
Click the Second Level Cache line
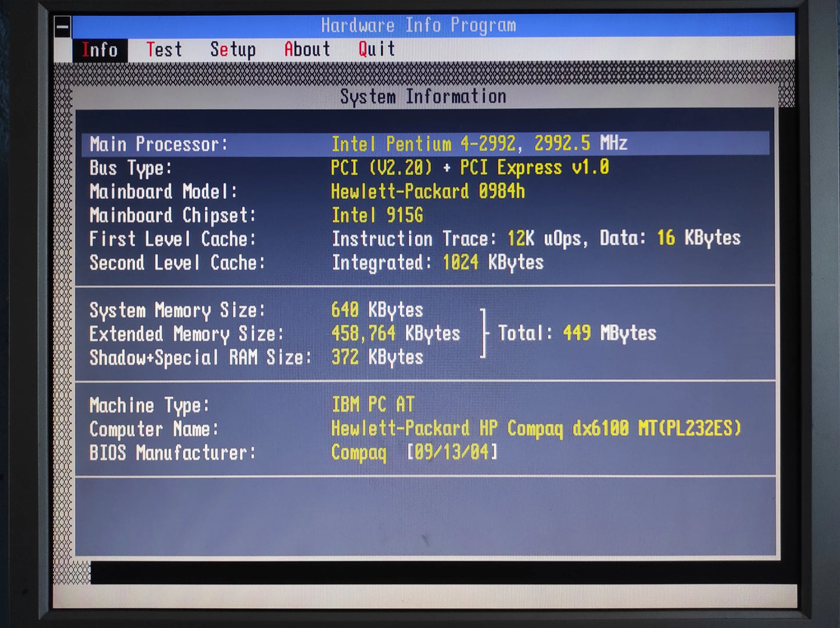tap(426, 263)
